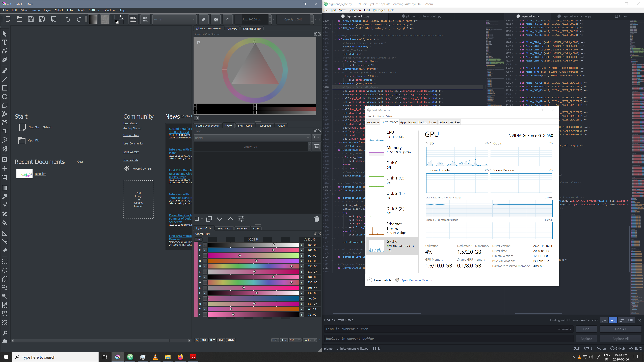Viewport: 644px width, 362px height.
Task: Toggle the HSL sliders button in Pigment.O
Action: [x=221, y=340]
